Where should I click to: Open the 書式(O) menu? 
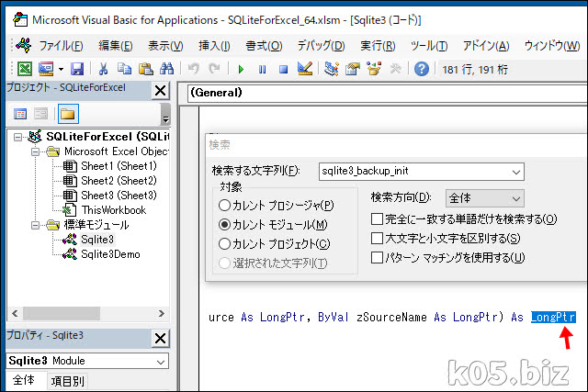pyautogui.click(x=264, y=46)
